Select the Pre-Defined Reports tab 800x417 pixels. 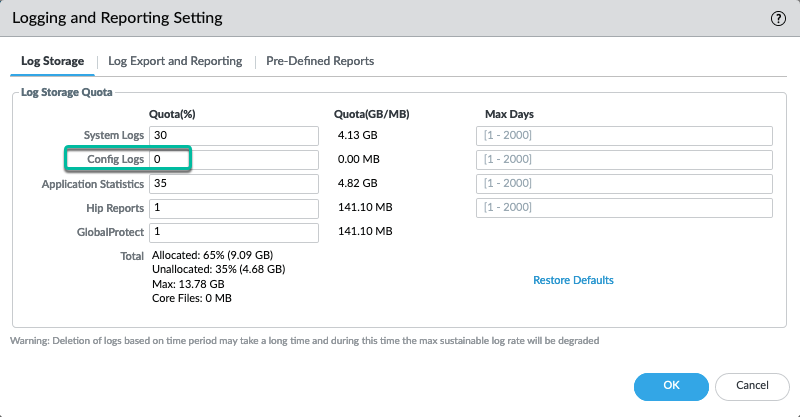click(320, 61)
